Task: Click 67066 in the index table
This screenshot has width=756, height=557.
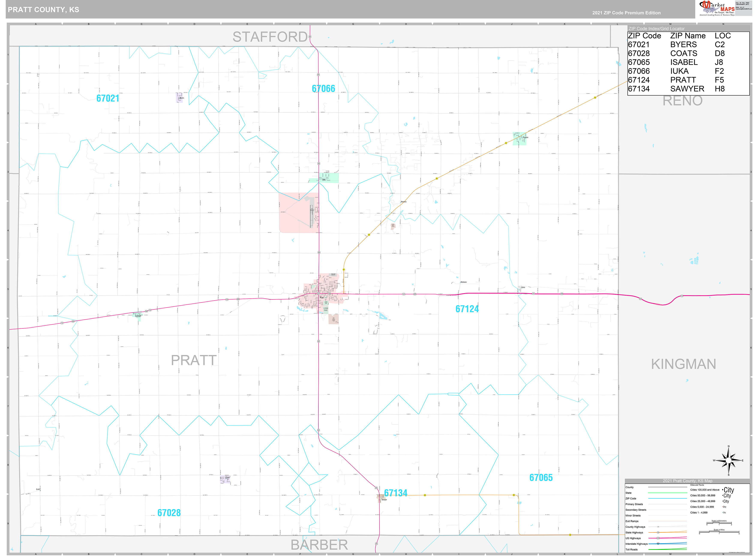Action: [639, 71]
